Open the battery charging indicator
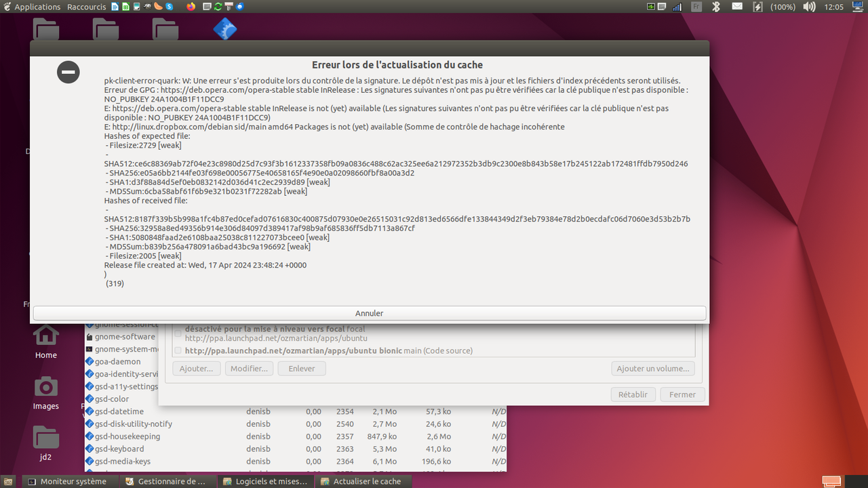 click(x=758, y=7)
